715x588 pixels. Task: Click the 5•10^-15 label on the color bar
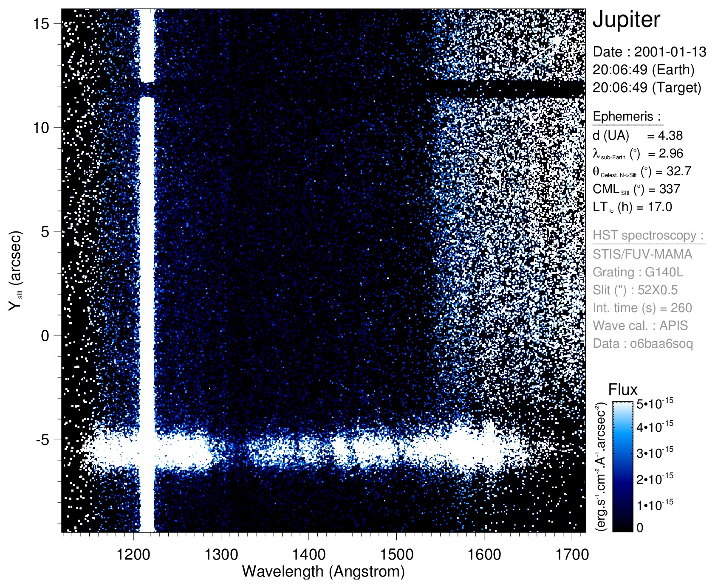(655, 403)
